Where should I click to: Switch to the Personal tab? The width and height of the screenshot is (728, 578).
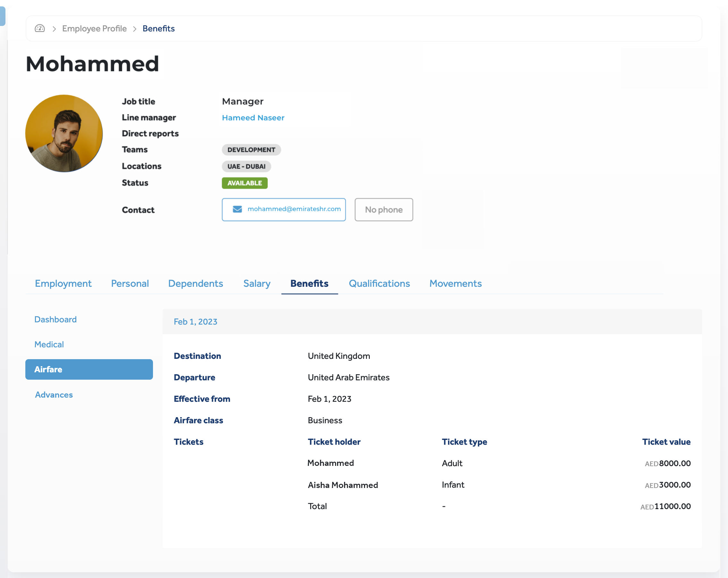[130, 284]
